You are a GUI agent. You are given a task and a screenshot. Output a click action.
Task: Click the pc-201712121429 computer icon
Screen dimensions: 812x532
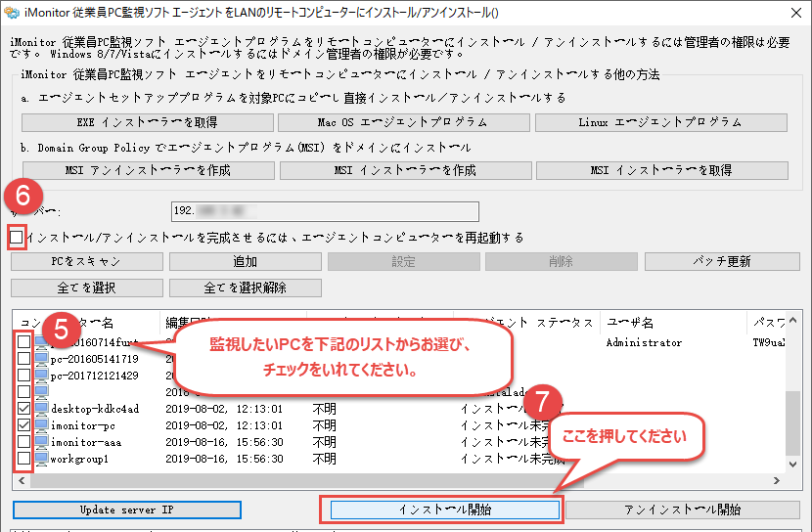coord(41,376)
